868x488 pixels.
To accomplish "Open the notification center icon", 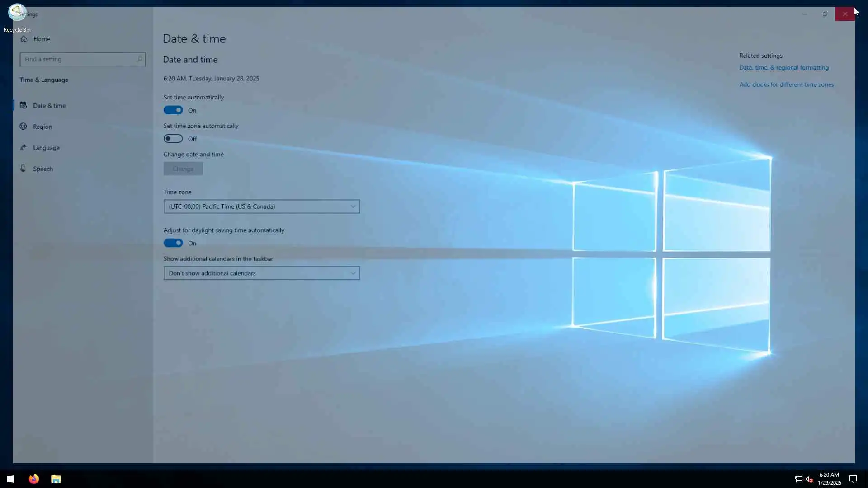I will (853, 479).
